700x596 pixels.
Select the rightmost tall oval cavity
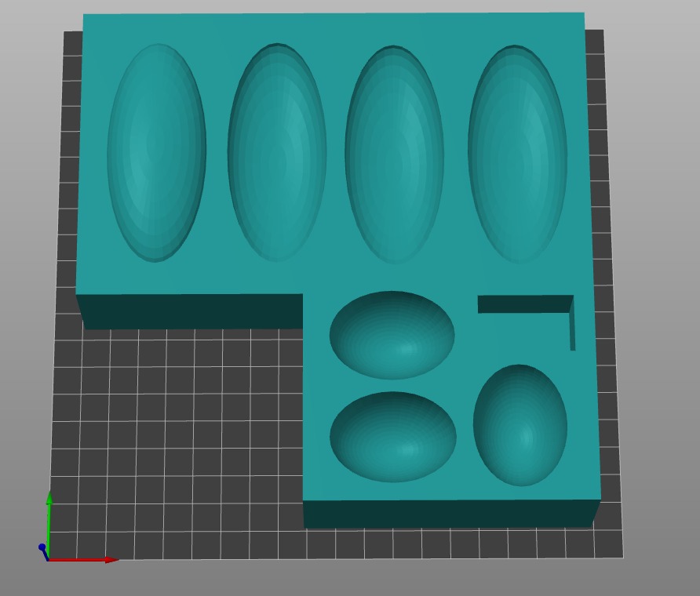(517, 154)
